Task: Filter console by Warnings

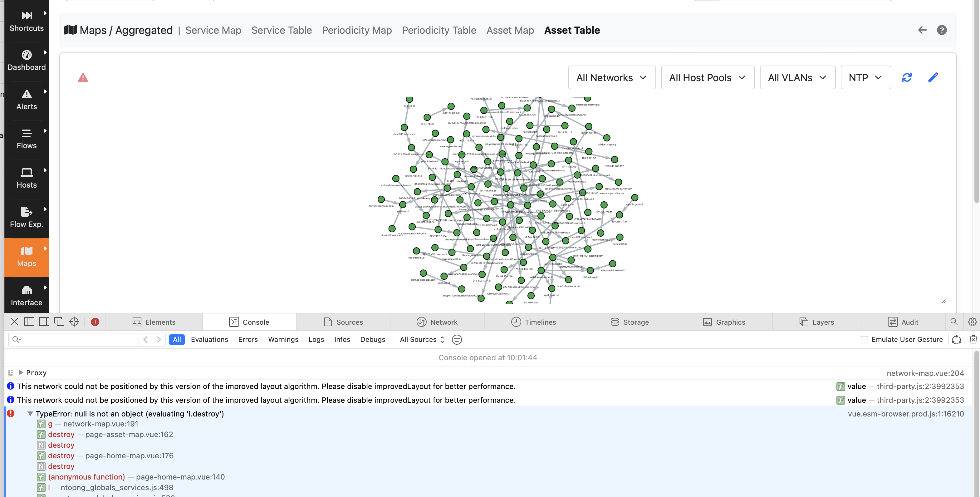Action: (x=283, y=339)
